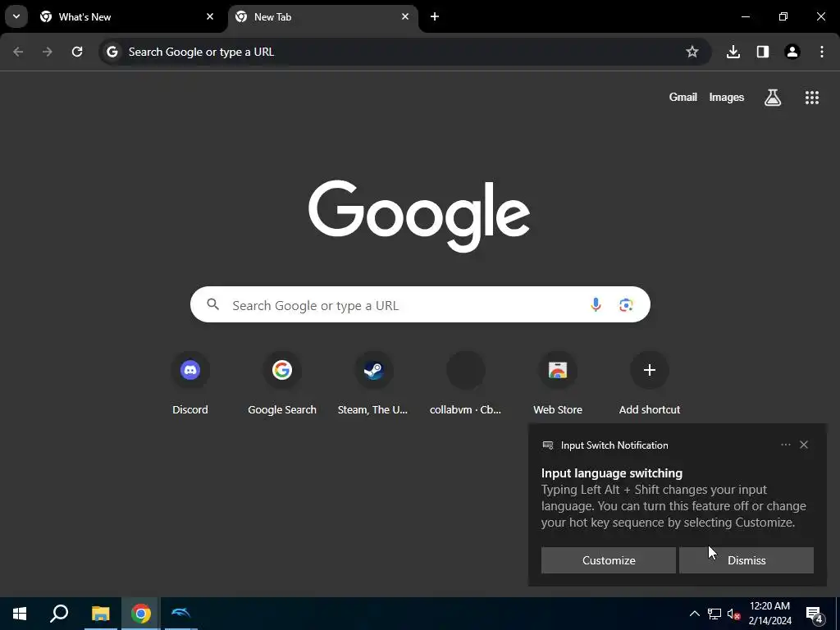Open the Dolphin app on taskbar
This screenshot has width=840, height=630.
click(x=180, y=614)
